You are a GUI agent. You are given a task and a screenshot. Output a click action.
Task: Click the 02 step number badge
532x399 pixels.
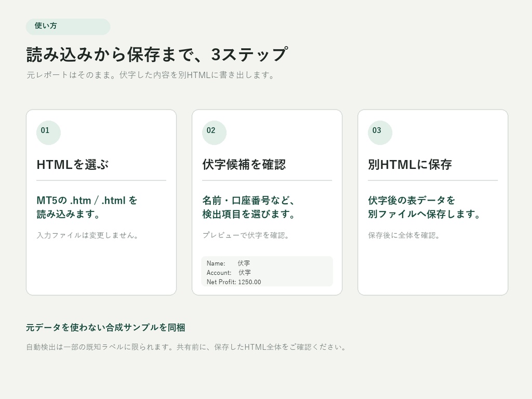click(x=214, y=132)
